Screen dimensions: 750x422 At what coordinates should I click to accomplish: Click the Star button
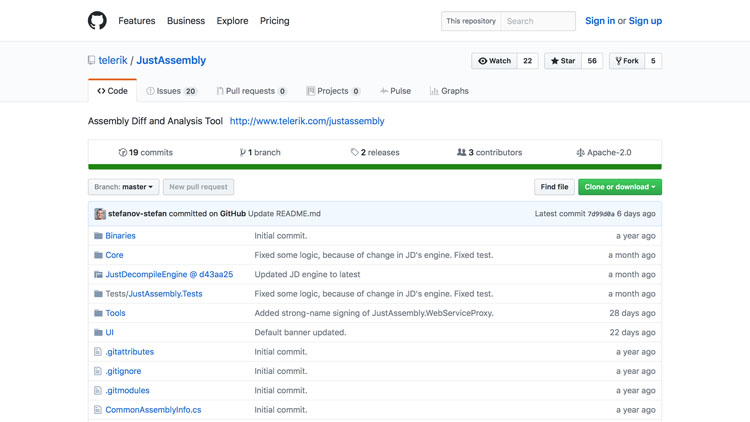click(563, 61)
